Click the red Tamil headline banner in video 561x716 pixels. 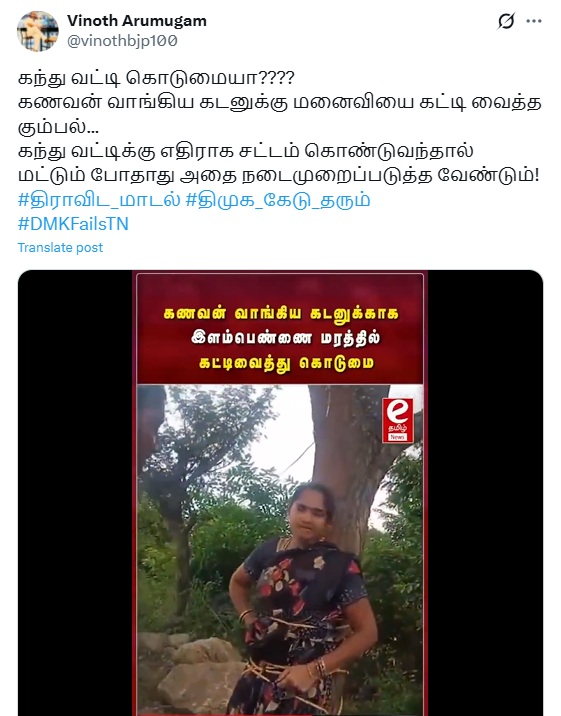280,329
